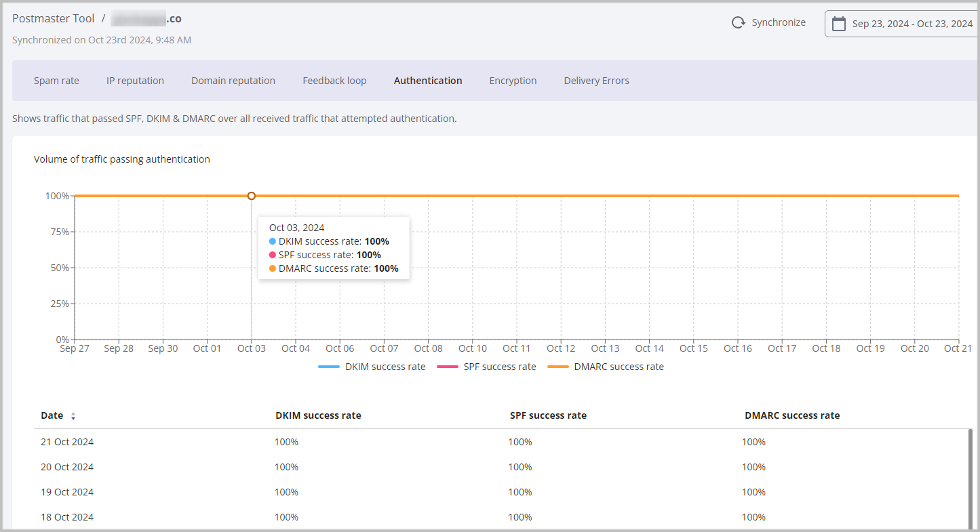This screenshot has width=980, height=532.
Task: Click the Date column sort arrows
Action: tap(73, 416)
